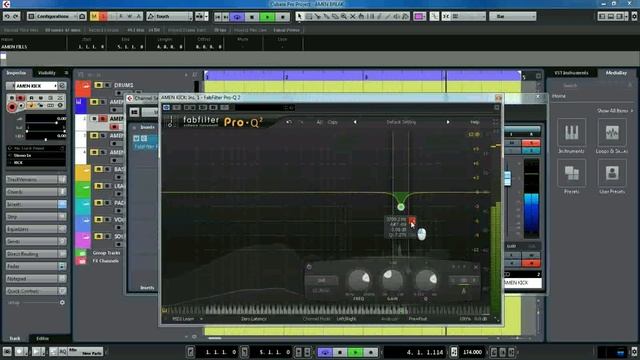Click Undo arrow in Pro-Q 2 header
This screenshot has width=640, height=360.
pos(289,122)
